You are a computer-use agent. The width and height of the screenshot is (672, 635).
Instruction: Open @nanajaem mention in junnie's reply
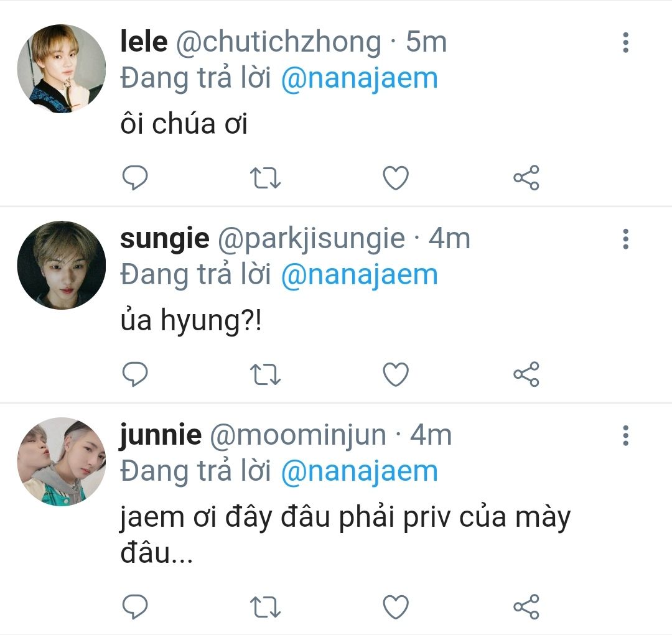(x=359, y=471)
